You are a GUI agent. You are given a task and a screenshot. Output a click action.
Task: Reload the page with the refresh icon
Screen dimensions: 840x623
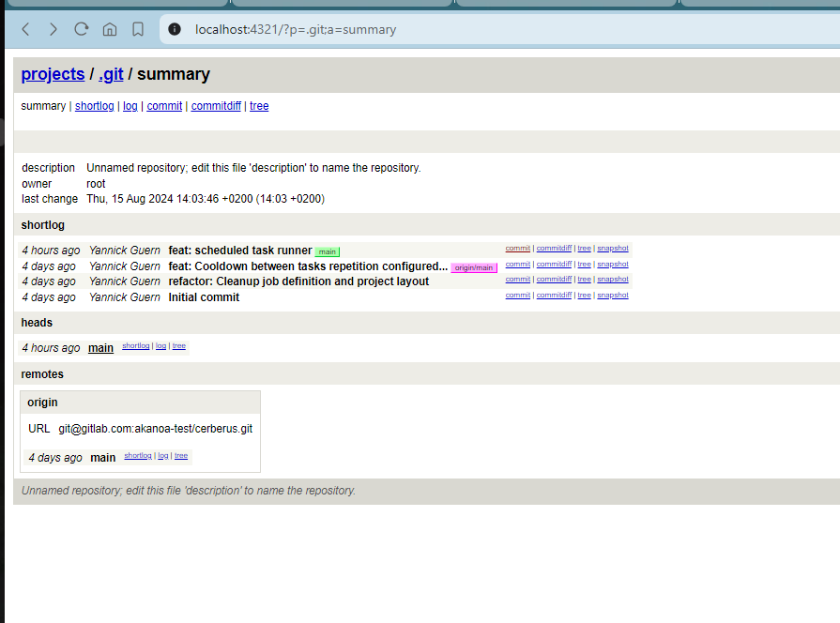pyautogui.click(x=82, y=29)
